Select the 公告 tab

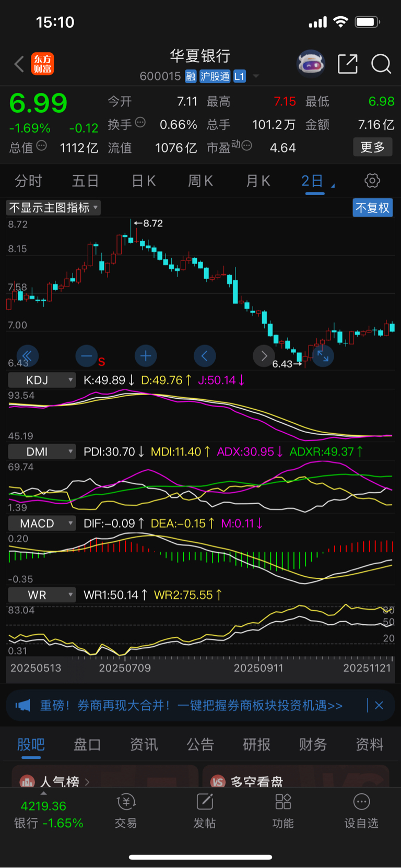point(200,745)
